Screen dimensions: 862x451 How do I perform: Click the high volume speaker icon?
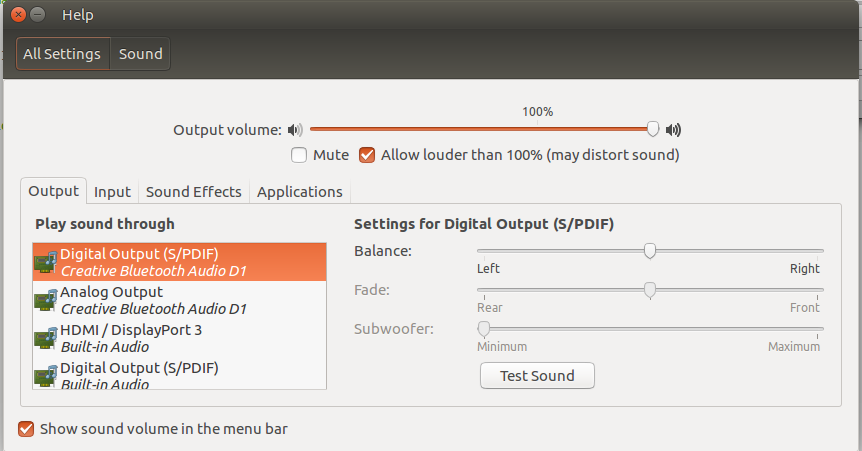[673, 130]
